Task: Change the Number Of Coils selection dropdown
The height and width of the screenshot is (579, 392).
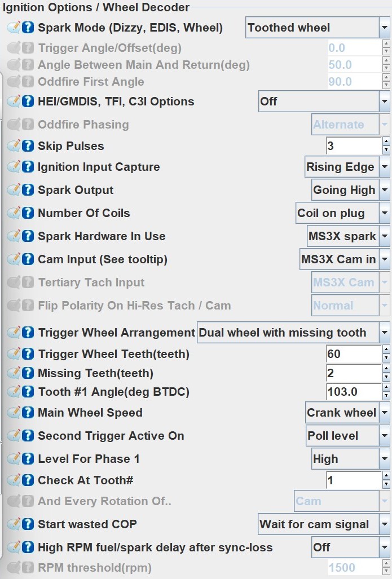Action: coord(343,213)
